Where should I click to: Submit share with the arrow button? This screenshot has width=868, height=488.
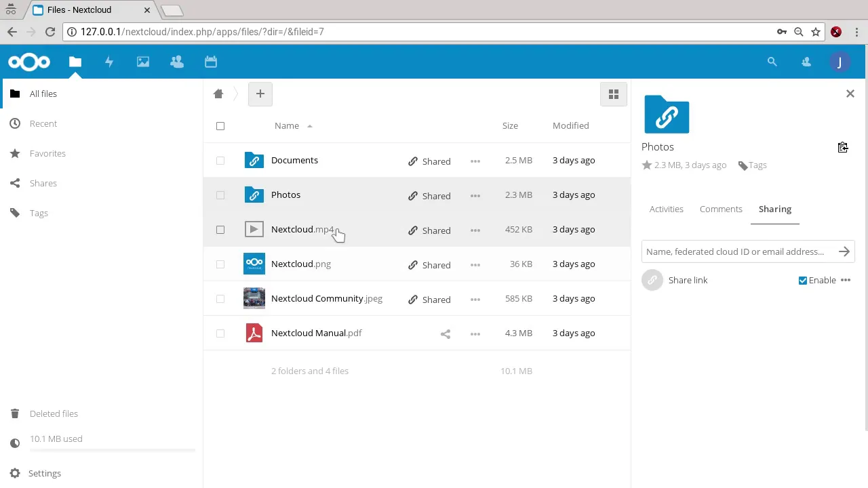[844, 251]
